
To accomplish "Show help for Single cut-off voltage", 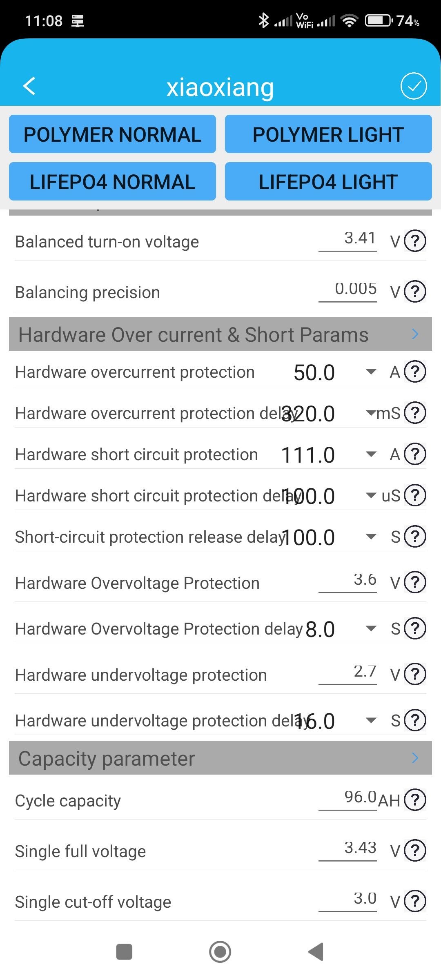I will click(415, 901).
